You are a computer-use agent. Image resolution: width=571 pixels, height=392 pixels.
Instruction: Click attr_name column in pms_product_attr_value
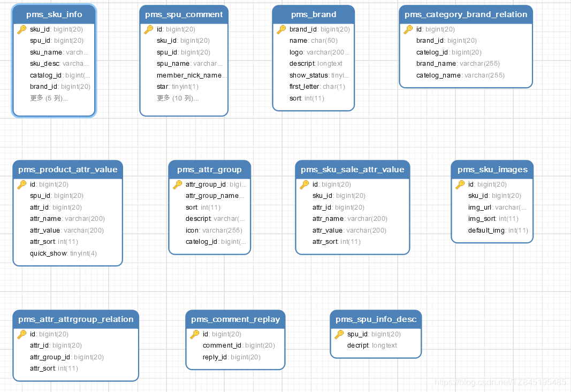tap(67, 219)
